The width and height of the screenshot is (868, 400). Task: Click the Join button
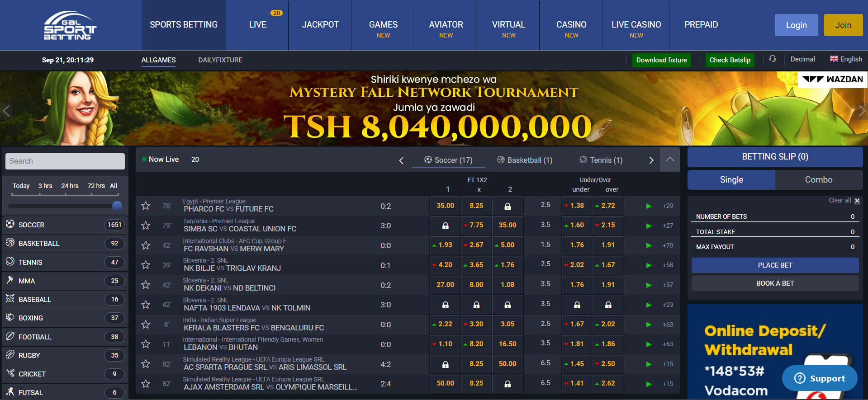(x=843, y=25)
